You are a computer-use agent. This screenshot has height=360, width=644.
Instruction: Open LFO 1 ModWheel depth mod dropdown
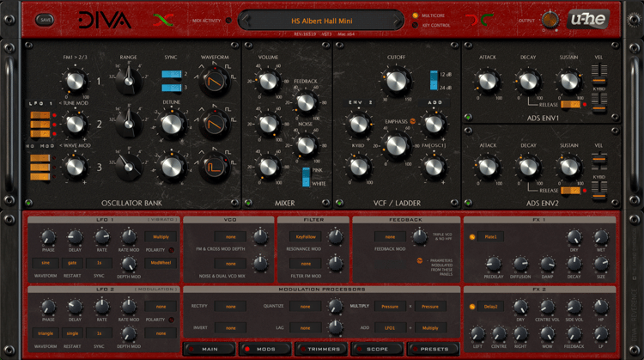[161, 263]
